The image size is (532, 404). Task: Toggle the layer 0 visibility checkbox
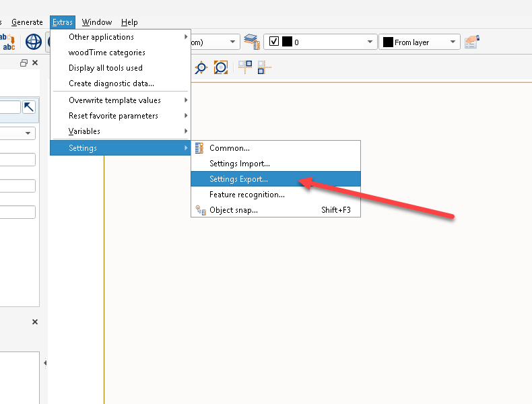point(274,41)
